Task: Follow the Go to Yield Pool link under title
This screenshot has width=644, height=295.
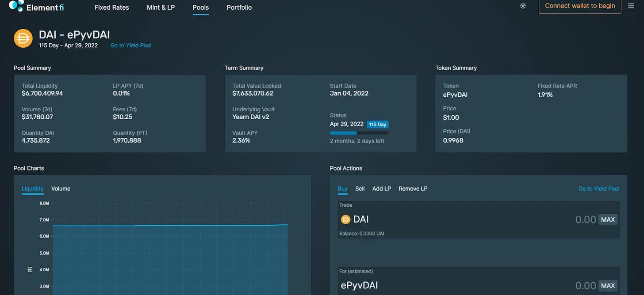Action: [130, 45]
